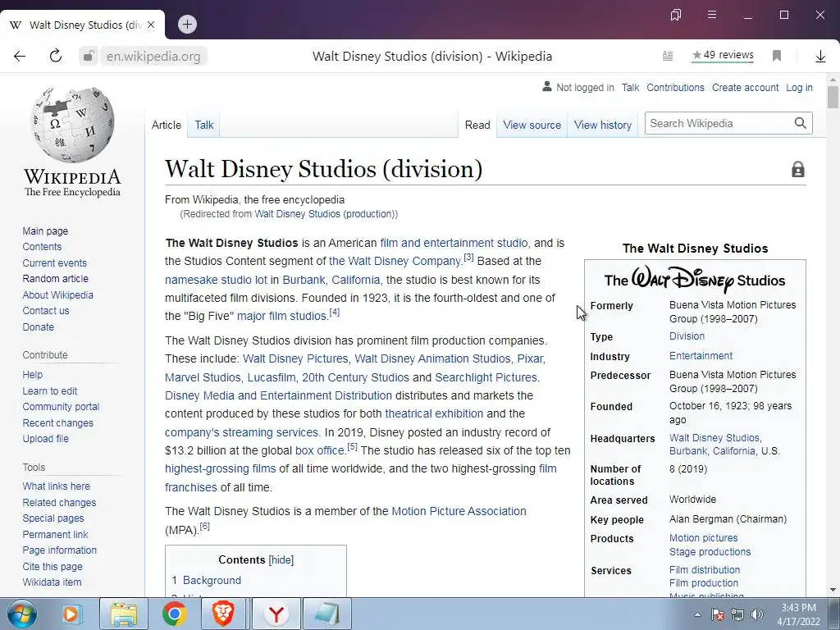Click the Wikipedia search magnifier icon
This screenshot has height=630, width=840.
[801, 123]
